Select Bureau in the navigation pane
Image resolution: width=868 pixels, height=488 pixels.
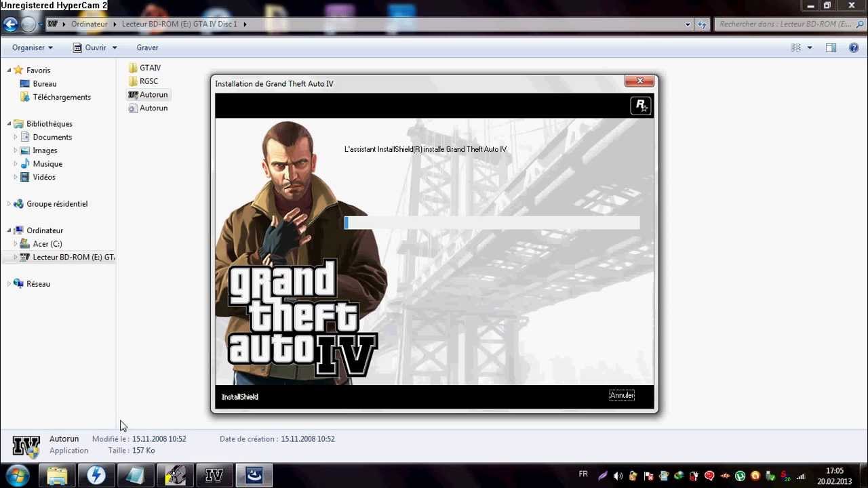coord(45,83)
